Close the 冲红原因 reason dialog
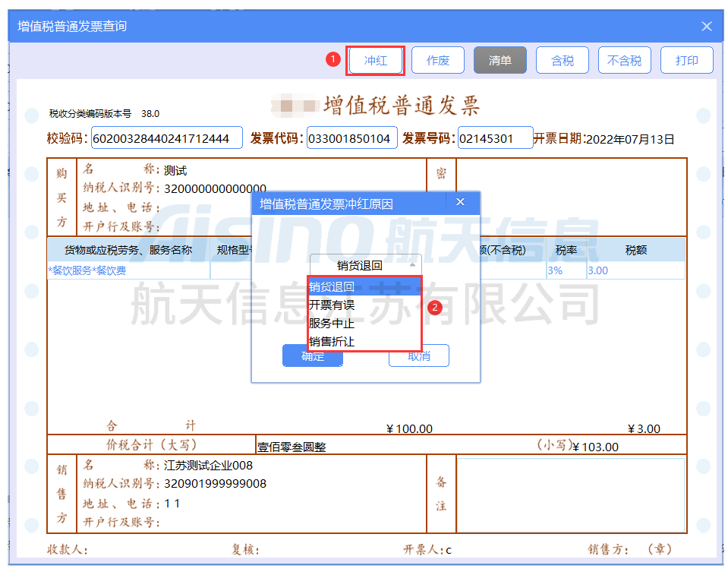This screenshot has width=728, height=572. 460,202
